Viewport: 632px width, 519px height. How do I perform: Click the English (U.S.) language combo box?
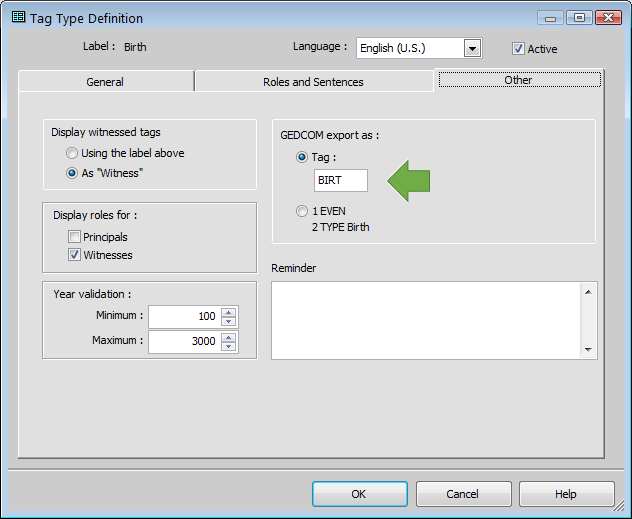419,48
